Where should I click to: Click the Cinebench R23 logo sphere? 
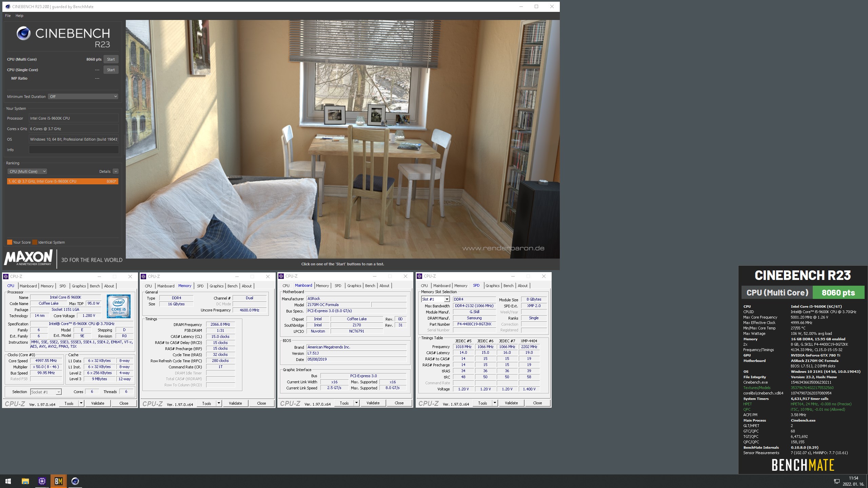(x=23, y=34)
